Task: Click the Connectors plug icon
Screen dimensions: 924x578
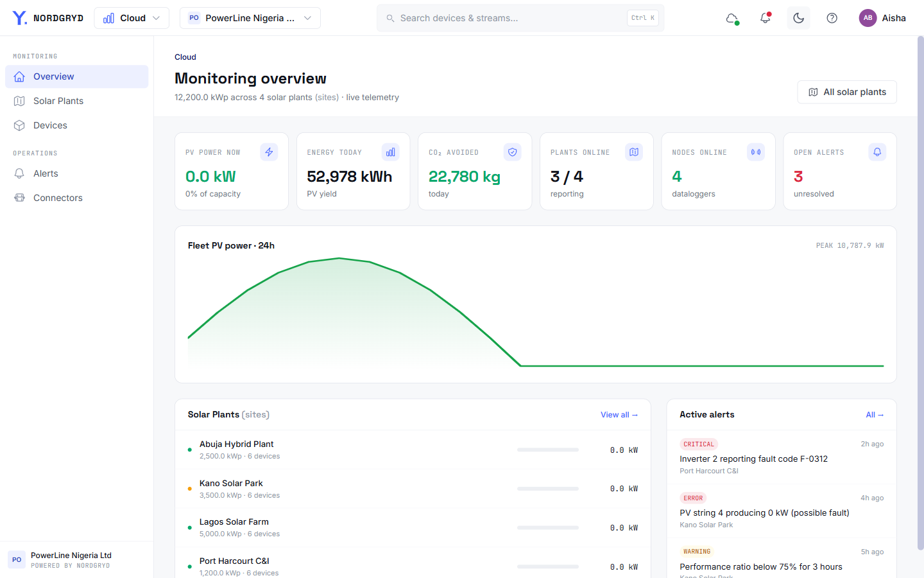Action: 19,198
